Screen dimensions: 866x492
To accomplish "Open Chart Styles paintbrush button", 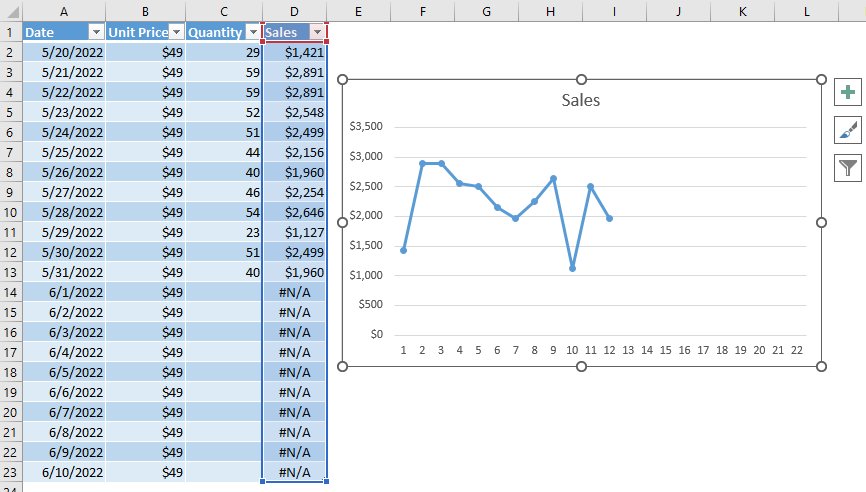I will click(848, 130).
